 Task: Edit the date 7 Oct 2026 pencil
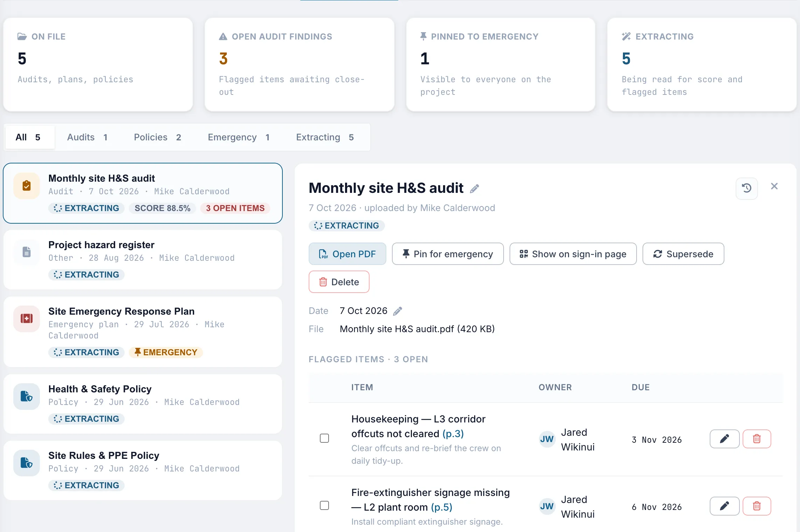click(x=398, y=311)
